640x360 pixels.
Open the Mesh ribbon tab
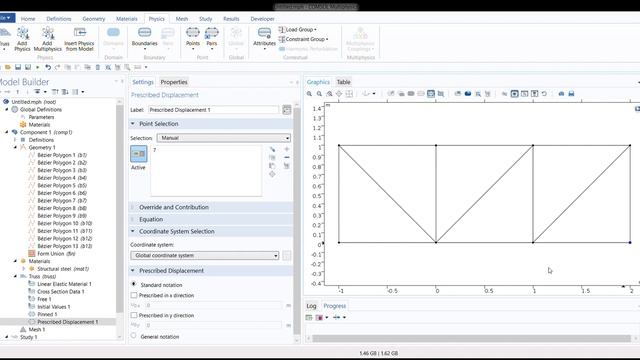point(182,19)
